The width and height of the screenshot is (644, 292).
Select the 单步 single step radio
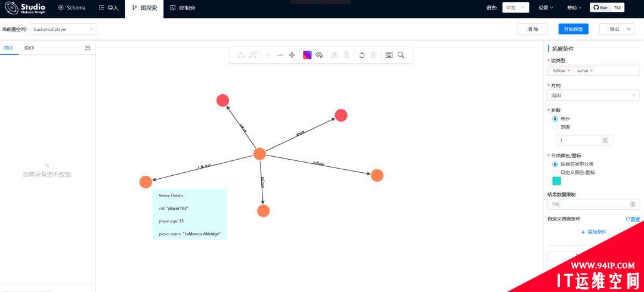555,119
